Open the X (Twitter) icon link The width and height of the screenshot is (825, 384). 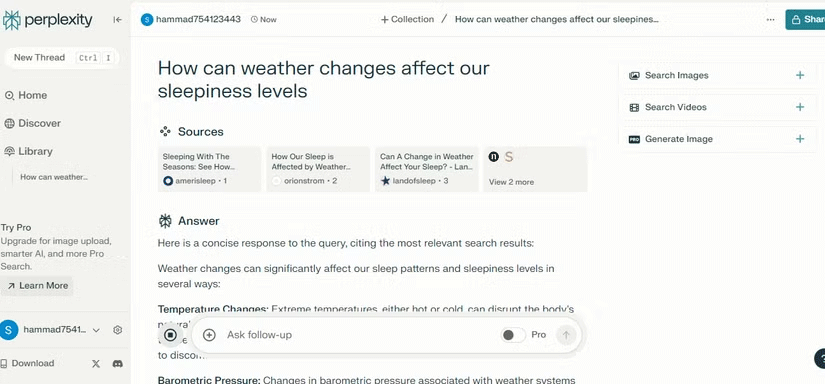[x=96, y=363]
